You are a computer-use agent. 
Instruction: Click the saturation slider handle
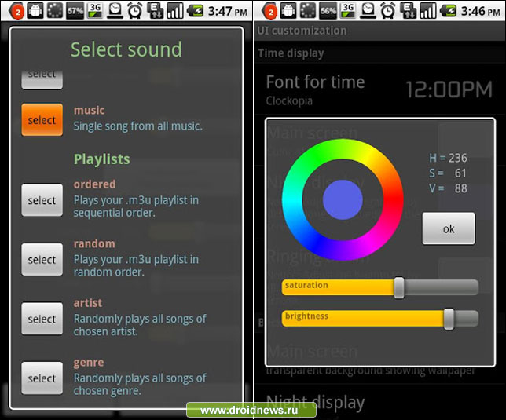click(399, 287)
